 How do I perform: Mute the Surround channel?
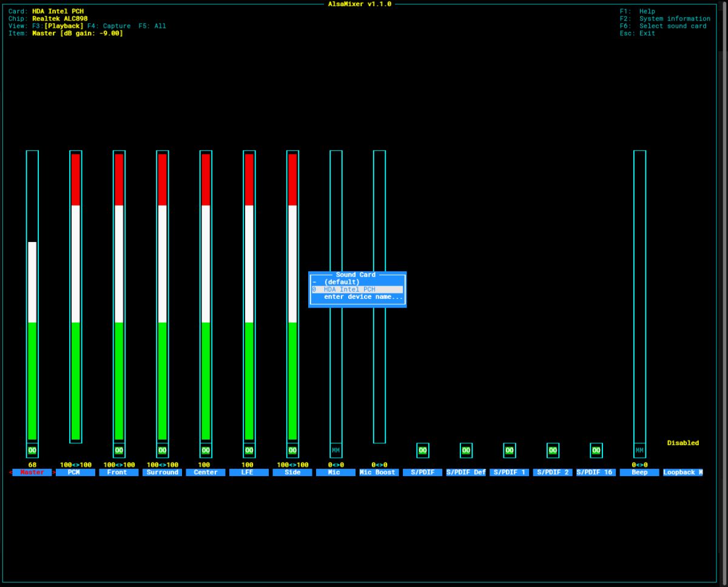coord(162,451)
